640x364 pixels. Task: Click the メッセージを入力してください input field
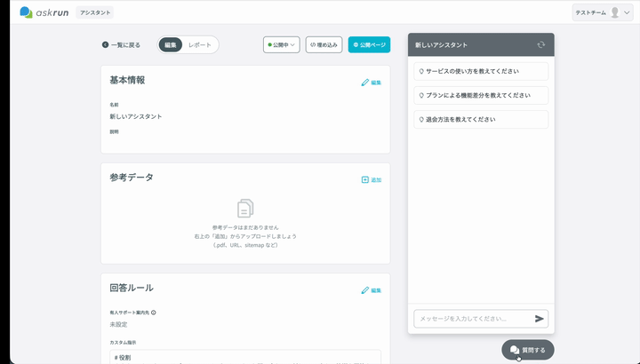[x=475, y=319]
